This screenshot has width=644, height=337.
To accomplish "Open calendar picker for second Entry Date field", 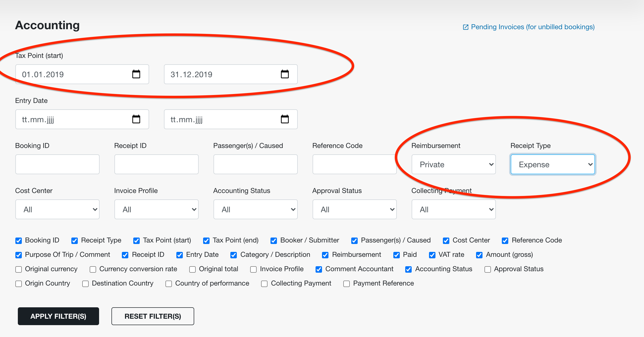I will point(285,119).
